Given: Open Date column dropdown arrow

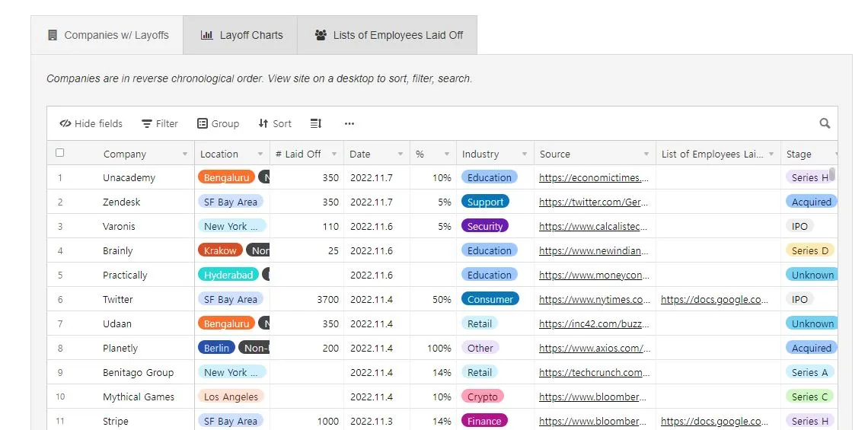Looking at the screenshot, I should pos(400,154).
